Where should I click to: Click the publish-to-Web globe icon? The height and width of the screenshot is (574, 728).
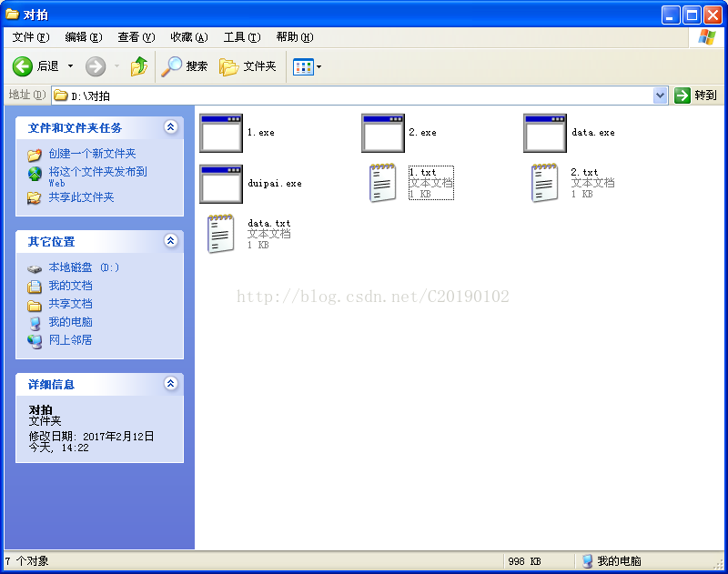pos(35,174)
